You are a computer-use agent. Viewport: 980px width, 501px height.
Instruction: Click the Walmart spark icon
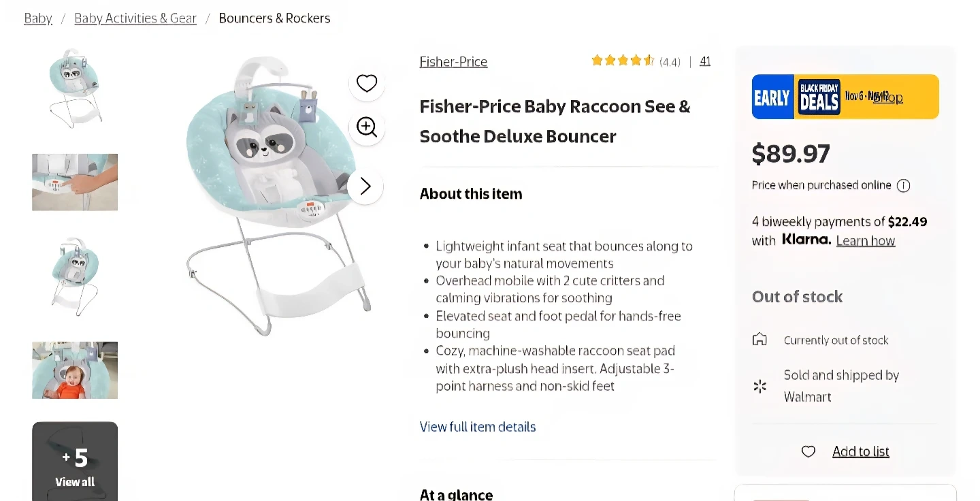759,386
